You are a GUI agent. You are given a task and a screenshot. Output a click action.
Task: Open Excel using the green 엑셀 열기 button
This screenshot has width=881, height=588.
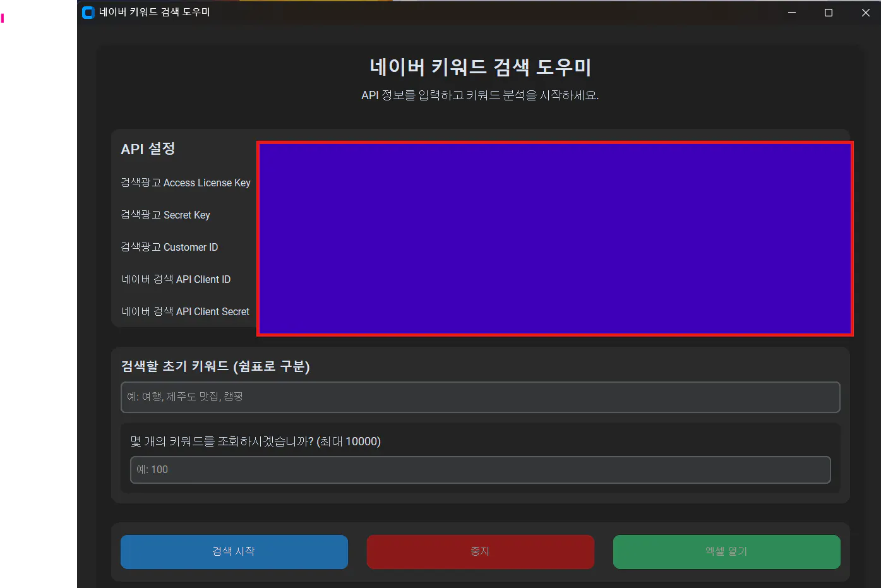tap(726, 551)
